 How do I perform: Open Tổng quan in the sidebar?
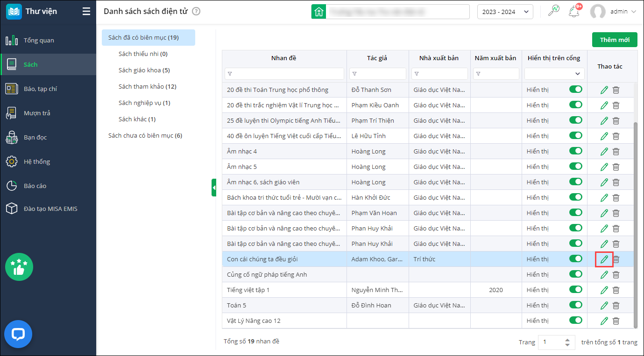[48, 40]
